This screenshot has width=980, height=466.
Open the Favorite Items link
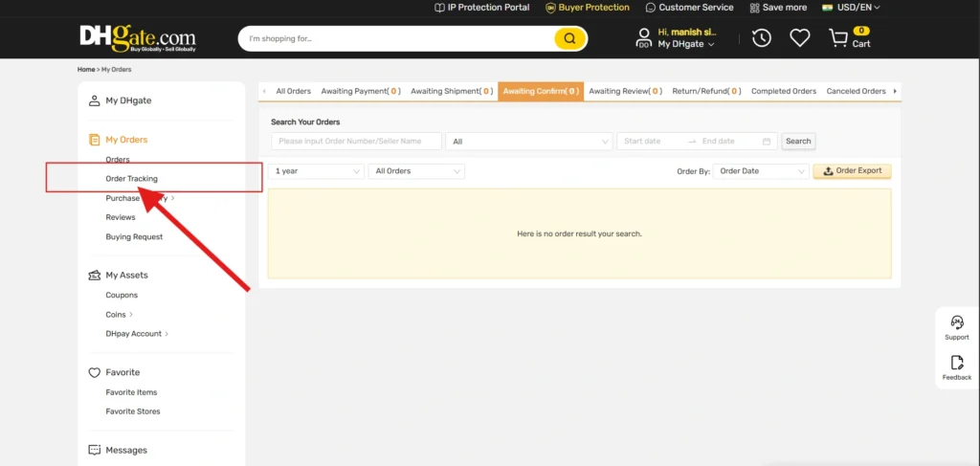click(x=131, y=392)
